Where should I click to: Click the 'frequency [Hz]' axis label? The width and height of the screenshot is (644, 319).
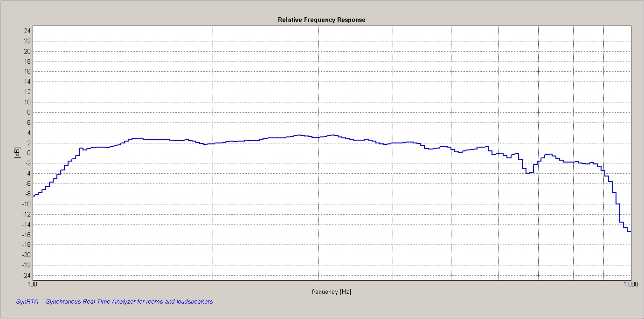tap(331, 292)
